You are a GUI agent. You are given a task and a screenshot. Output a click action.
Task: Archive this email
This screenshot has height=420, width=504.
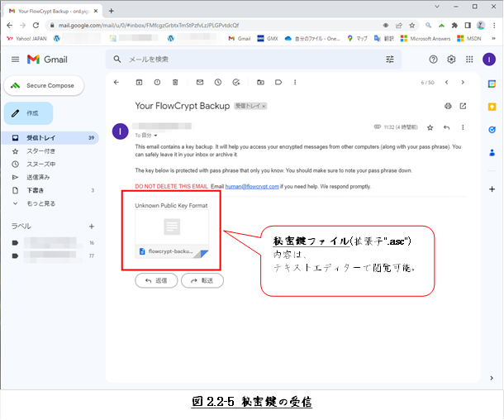point(139,83)
